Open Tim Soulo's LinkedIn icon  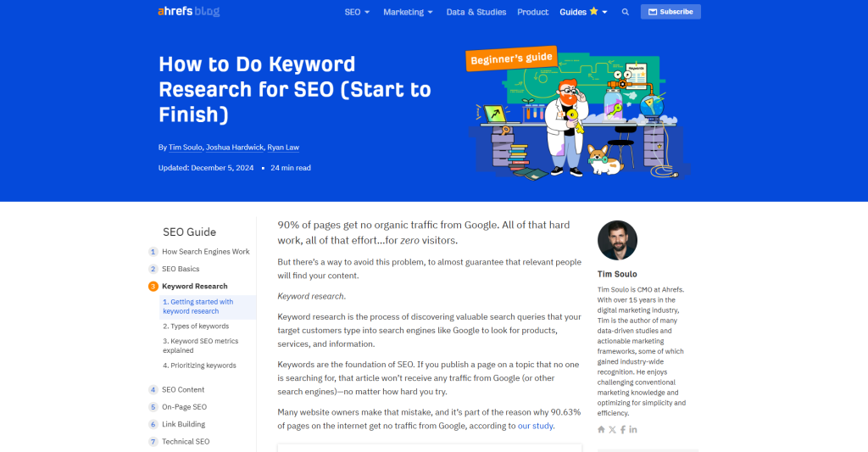tap(632, 429)
